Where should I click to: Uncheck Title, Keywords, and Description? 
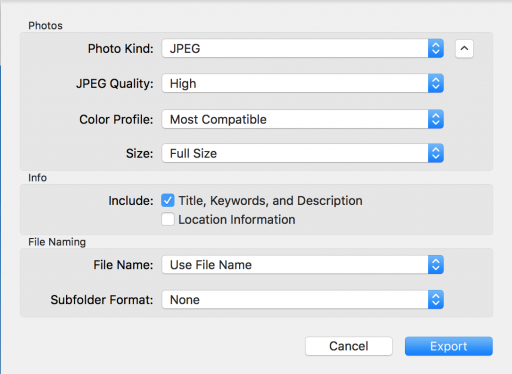click(x=168, y=201)
